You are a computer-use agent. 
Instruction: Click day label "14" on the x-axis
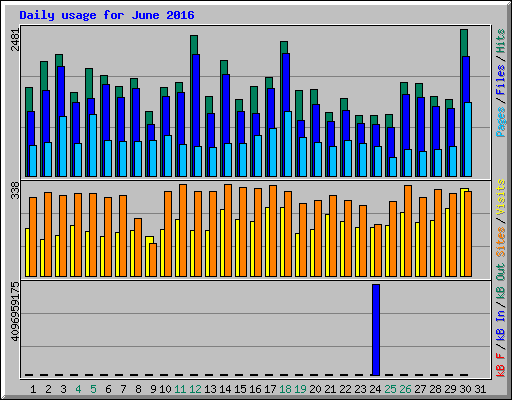pyautogui.click(x=225, y=389)
